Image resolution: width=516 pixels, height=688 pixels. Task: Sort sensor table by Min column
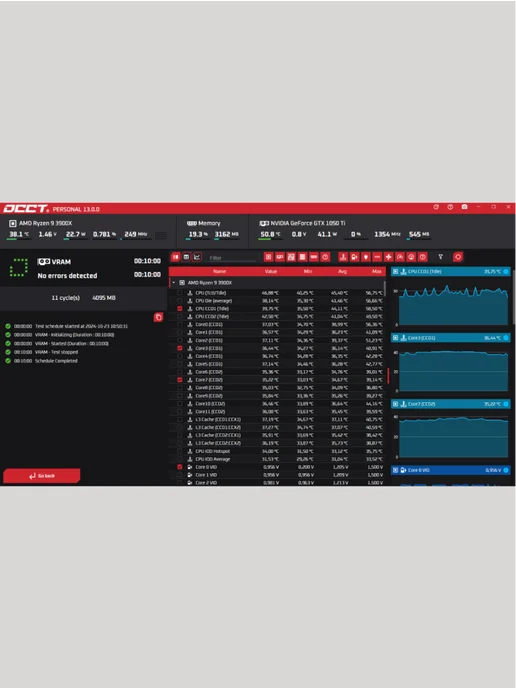[x=308, y=272]
